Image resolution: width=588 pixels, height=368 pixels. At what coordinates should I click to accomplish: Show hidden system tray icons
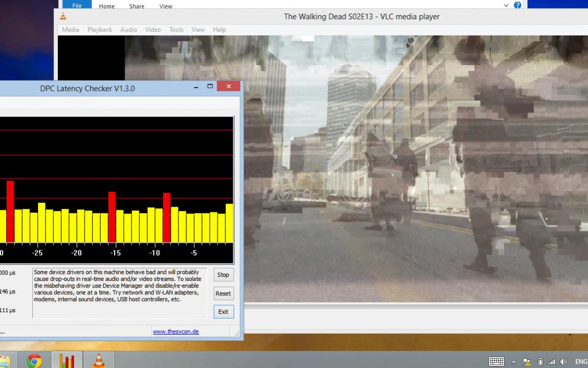514,362
